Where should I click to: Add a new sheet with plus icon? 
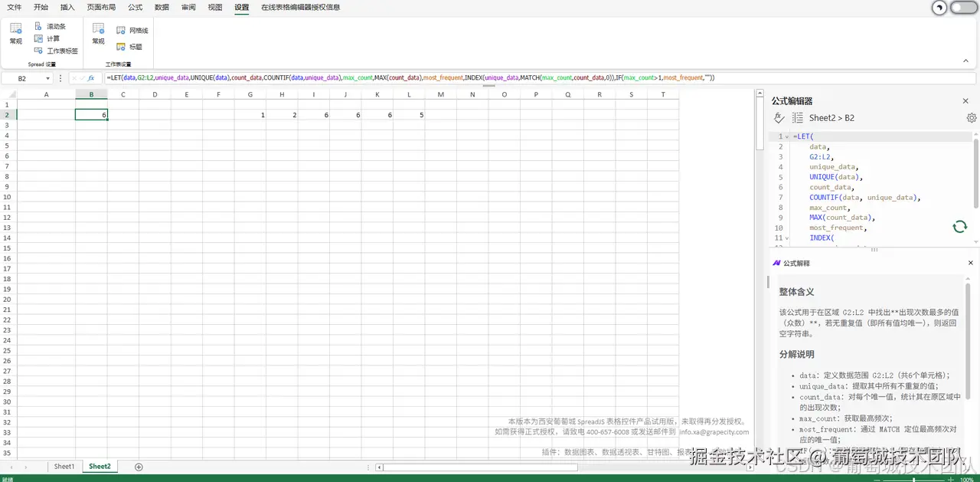(139, 467)
